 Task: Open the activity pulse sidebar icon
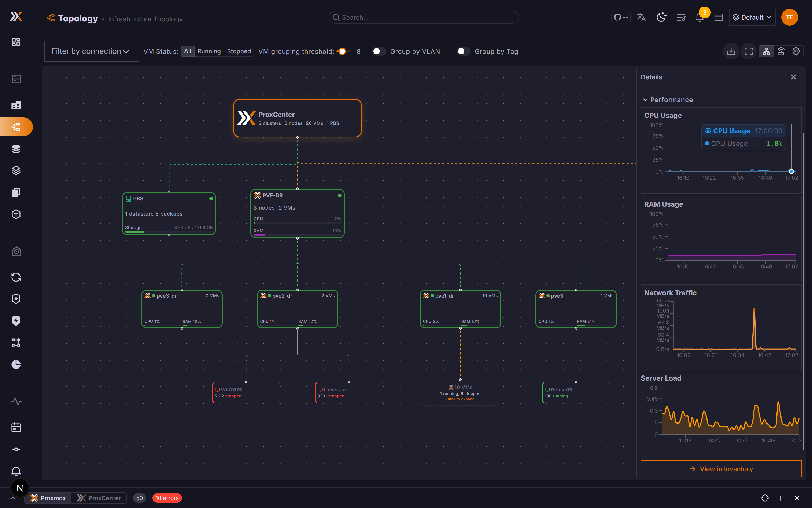pyautogui.click(x=16, y=402)
